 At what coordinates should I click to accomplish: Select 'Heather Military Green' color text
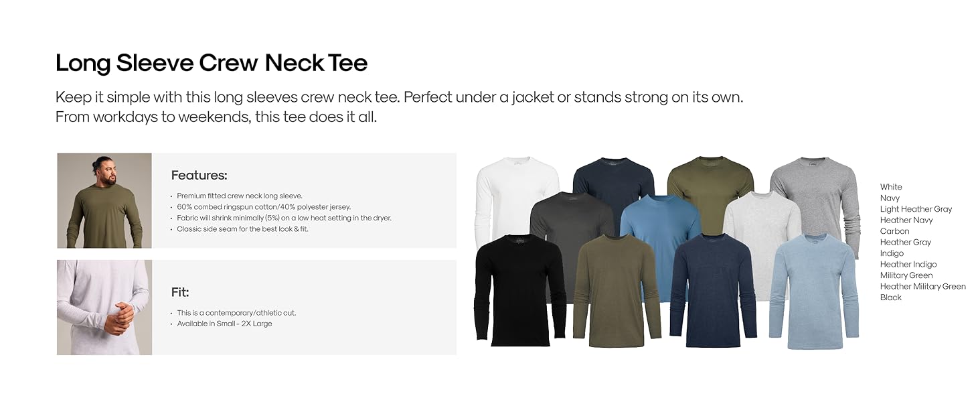pyautogui.click(x=923, y=286)
